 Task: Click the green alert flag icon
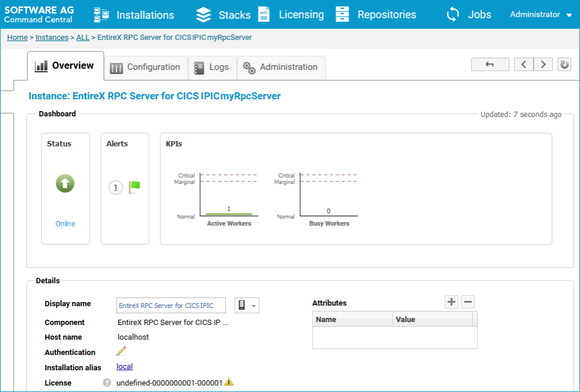[134, 187]
